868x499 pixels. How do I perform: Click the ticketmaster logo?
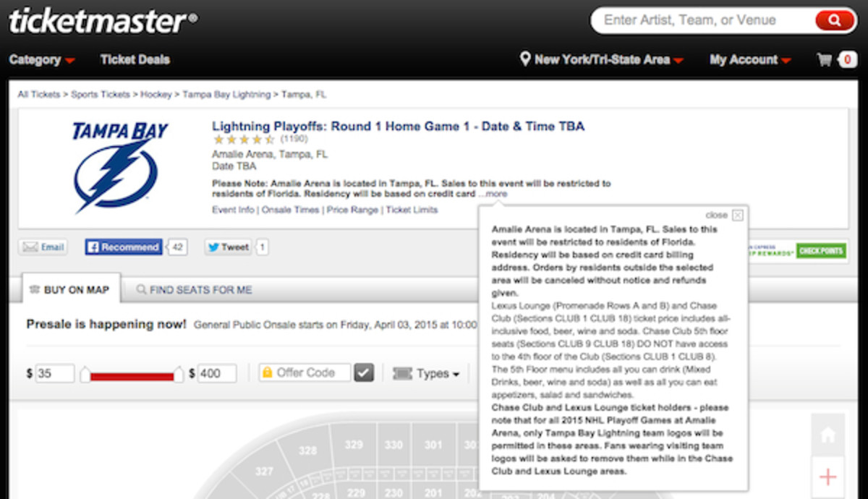click(x=102, y=20)
